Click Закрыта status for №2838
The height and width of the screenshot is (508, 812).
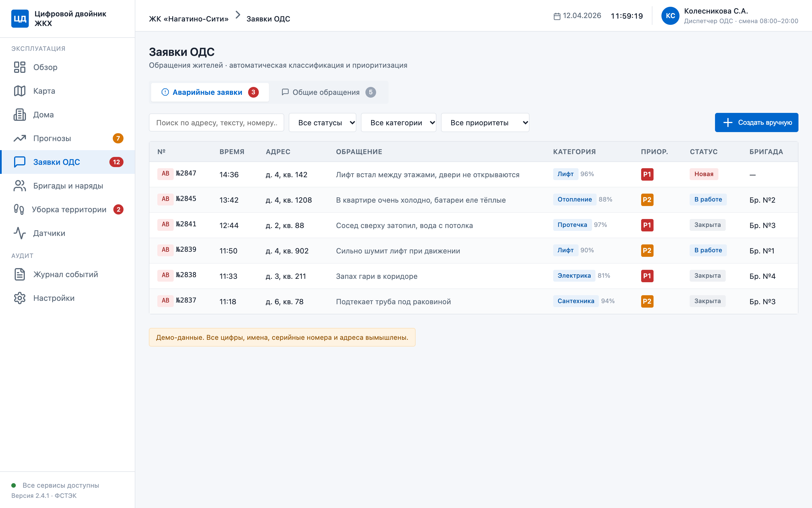pyautogui.click(x=707, y=275)
